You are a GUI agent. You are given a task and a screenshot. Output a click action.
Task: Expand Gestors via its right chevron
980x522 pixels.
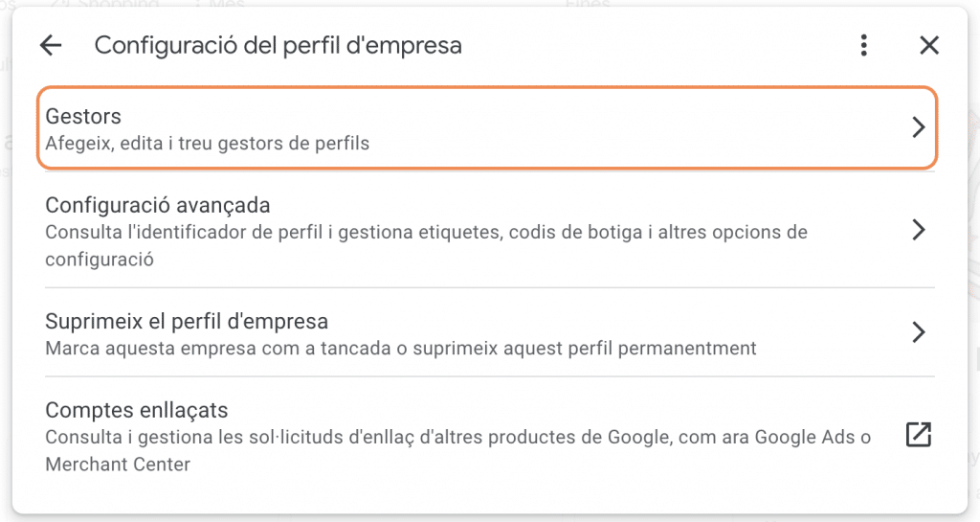(918, 126)
